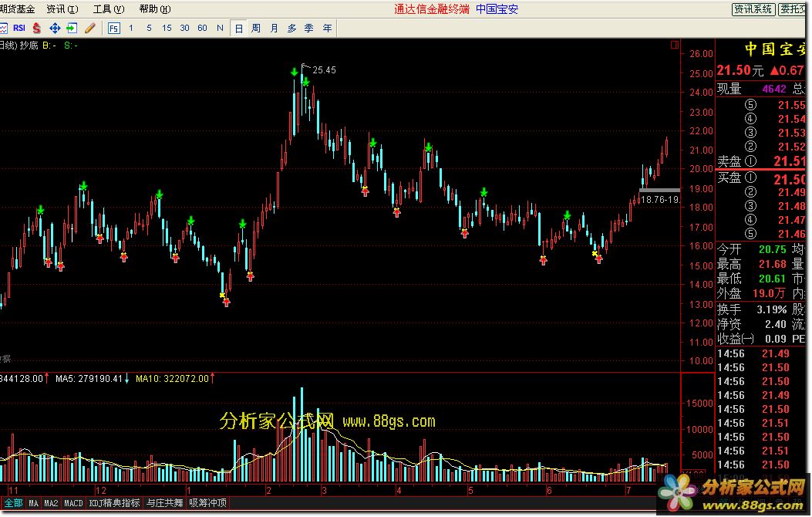This screenshot has width=812, height=517.
Task: Switch to the 吸筹冲顶 tab
Action: (207, 502)
